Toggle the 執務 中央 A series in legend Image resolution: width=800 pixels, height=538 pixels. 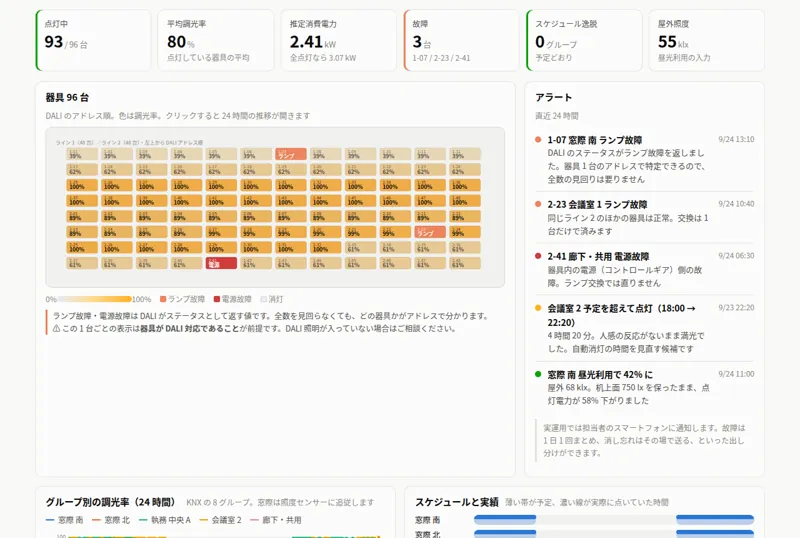click(x=165, y=520)
